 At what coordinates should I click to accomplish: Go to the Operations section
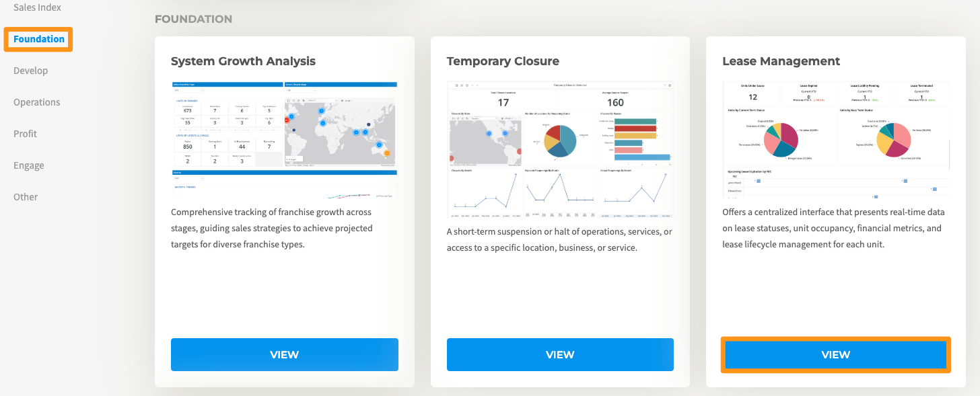pyautogui.click(x=36, y=102)
